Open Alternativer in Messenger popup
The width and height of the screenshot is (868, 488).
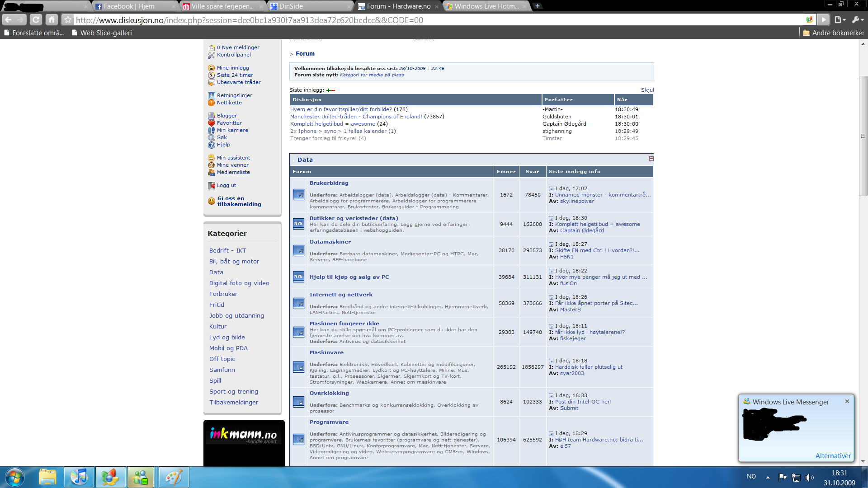tap(833, 456)
